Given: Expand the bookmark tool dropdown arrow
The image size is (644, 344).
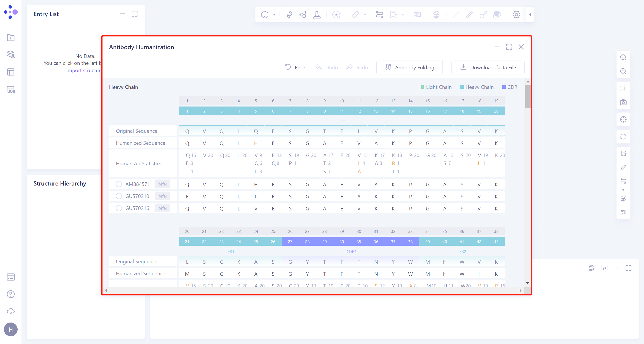Looking at the screenshot, I should [x=402, y=15].
